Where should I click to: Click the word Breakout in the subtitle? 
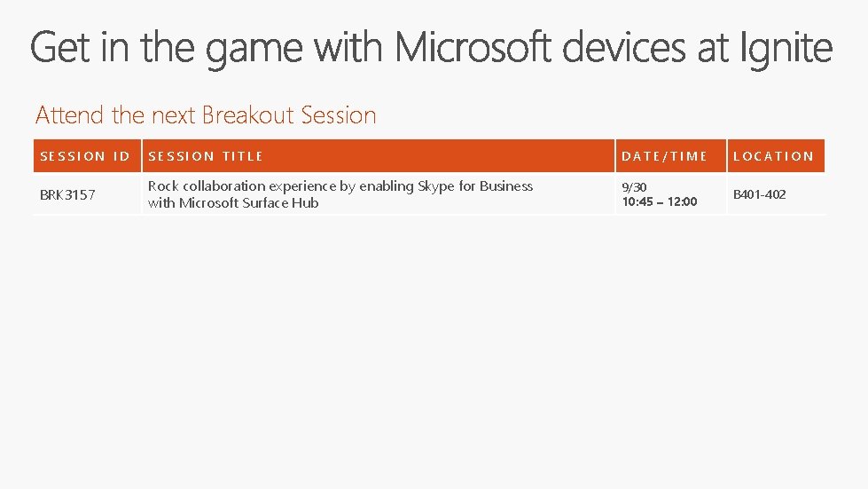tap(249, 115)
